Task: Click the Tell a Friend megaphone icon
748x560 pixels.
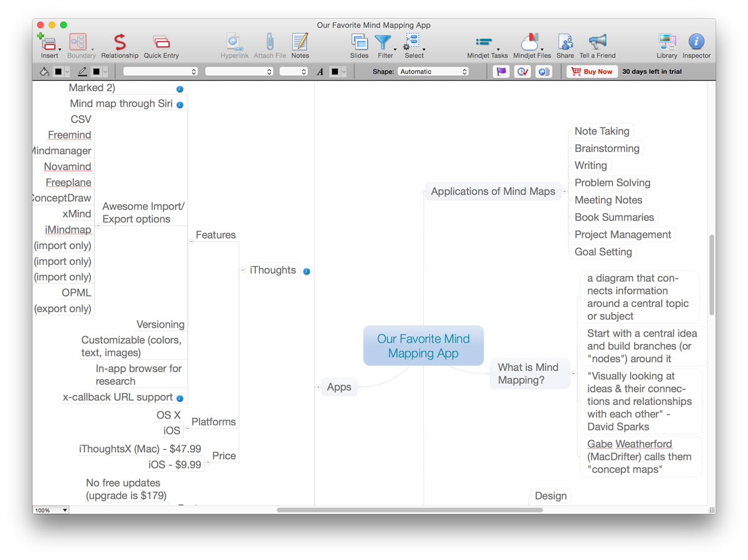Action: (597, 42)
